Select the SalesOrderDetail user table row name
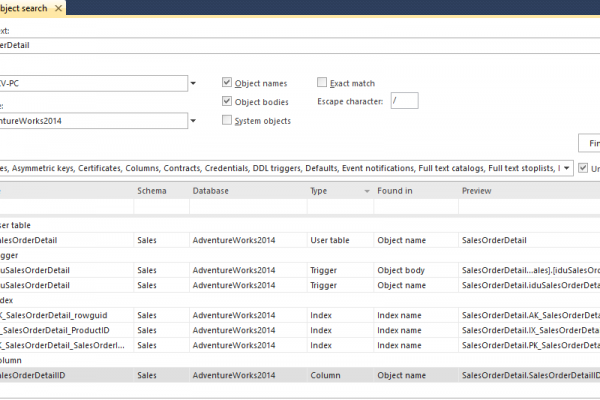Screen dimensions: 600x400 point(29,240)
